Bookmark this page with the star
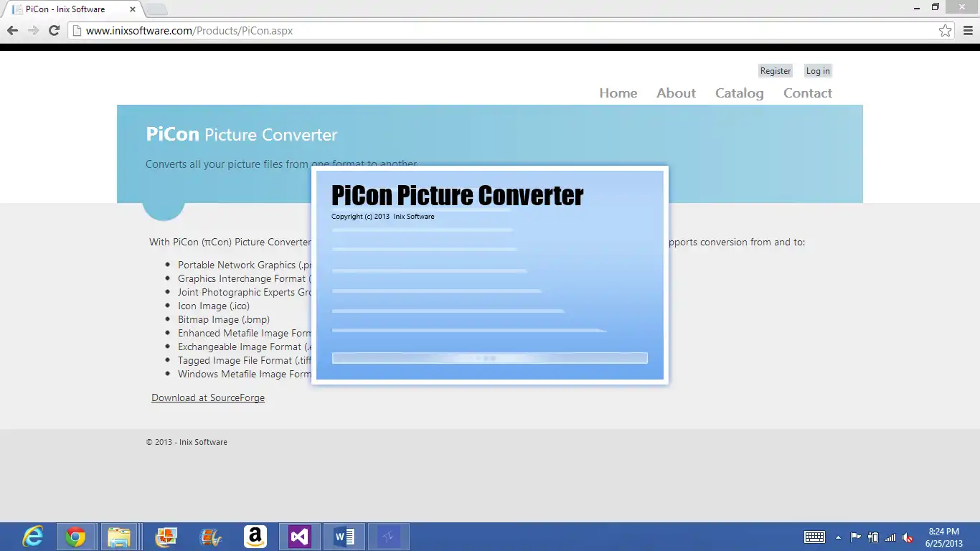 [x=946, y=31]
